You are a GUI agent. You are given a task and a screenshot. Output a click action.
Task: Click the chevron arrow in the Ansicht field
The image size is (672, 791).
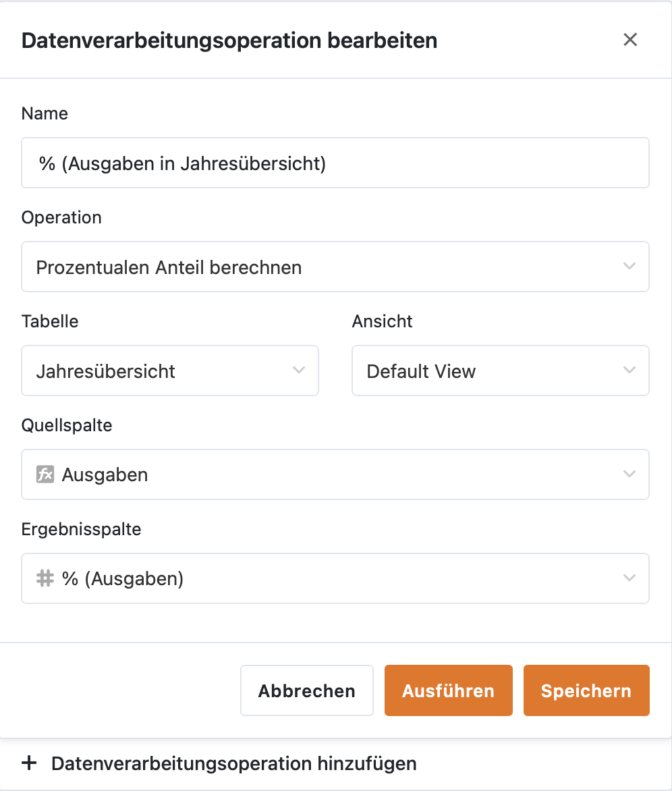tap(629, 371)
